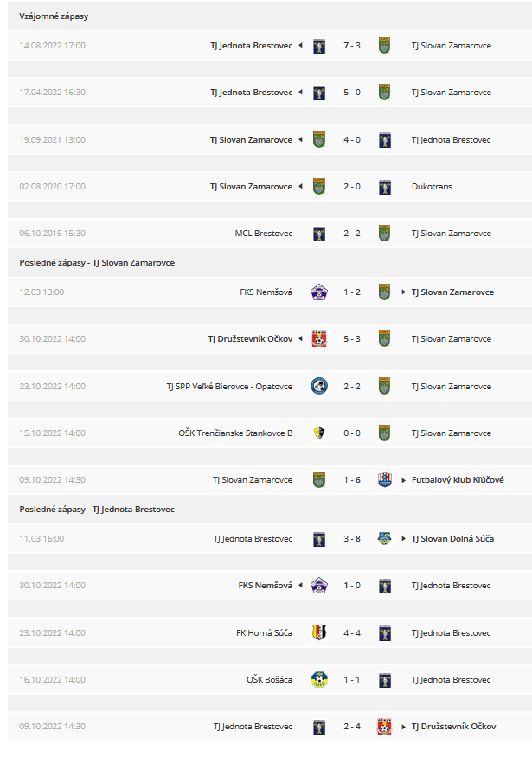
Task: Click OŠK Trenčianske Stankovce B crest
Action: pos(318,433)
